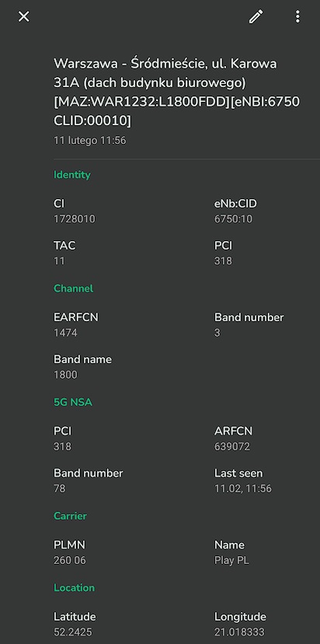Viewport: 320px width, 644px height.
Task: Tap the eNb:CID value 6750:10
Action: click(x=233, y=219)
